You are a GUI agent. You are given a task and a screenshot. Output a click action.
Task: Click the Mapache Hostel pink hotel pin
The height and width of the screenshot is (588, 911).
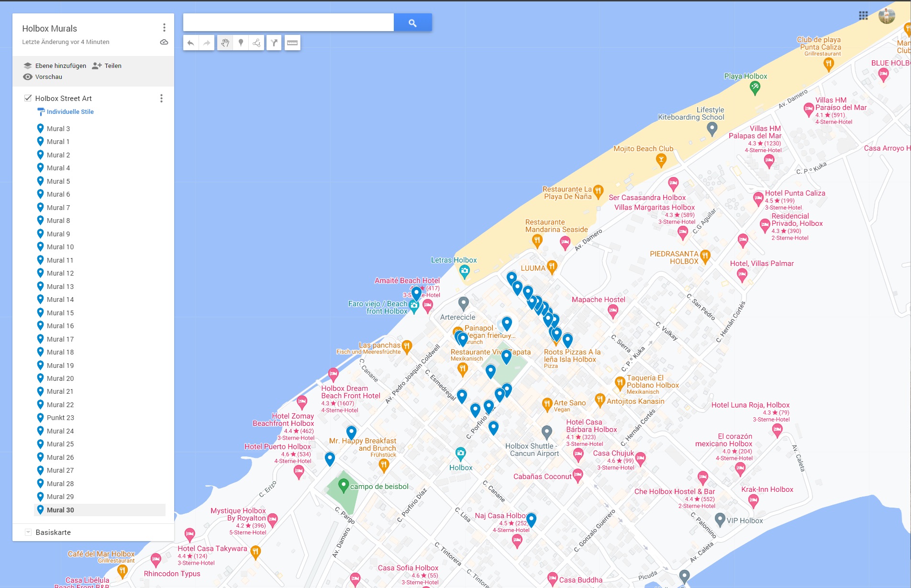pyautogui.click(x=613, y=312)
